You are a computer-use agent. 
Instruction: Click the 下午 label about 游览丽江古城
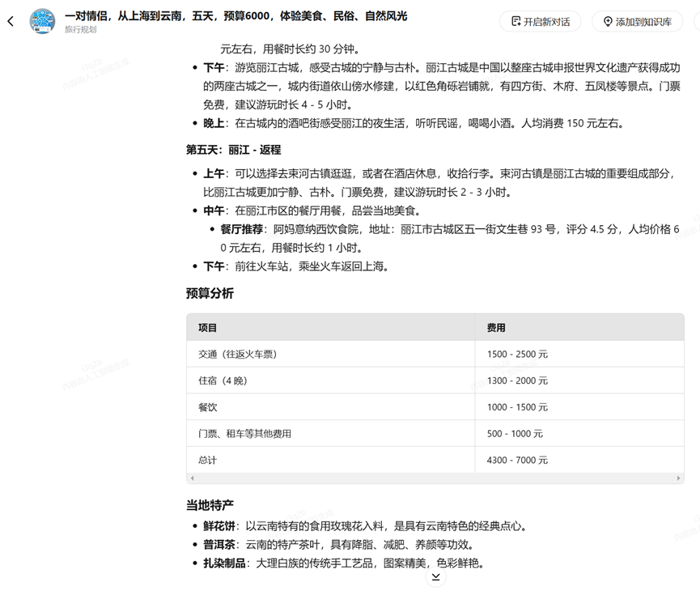click(x=214, y=67)
